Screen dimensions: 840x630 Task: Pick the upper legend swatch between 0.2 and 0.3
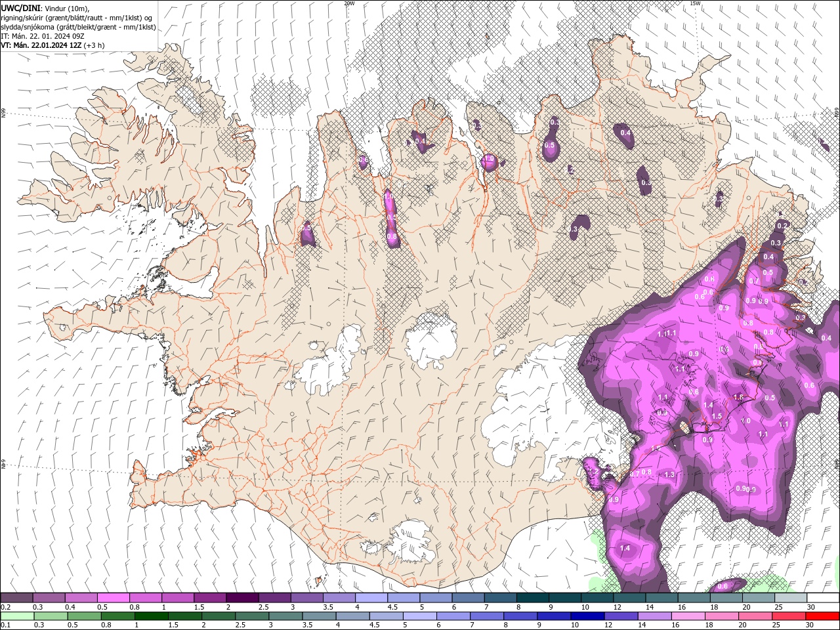16,598
